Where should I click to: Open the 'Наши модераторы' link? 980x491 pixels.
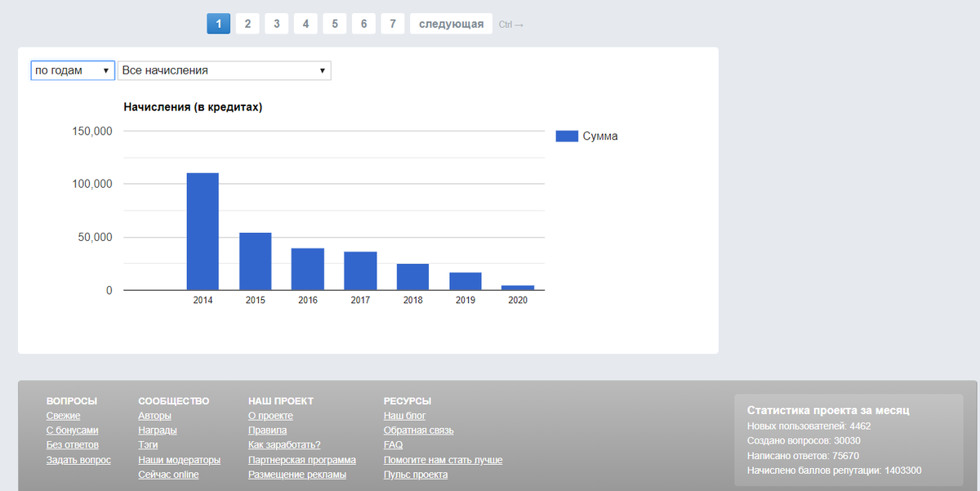coord(180,460)
